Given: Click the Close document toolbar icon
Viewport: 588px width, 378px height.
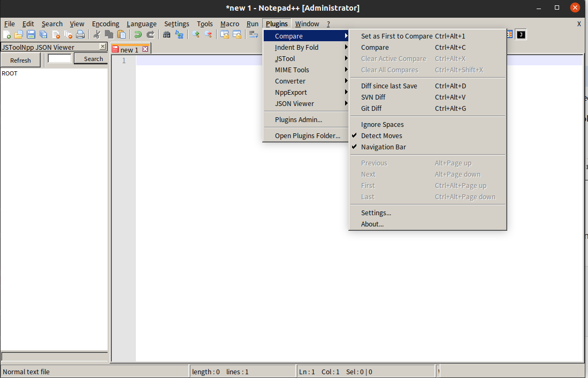Looking at the screenshot, I should 56,35.
